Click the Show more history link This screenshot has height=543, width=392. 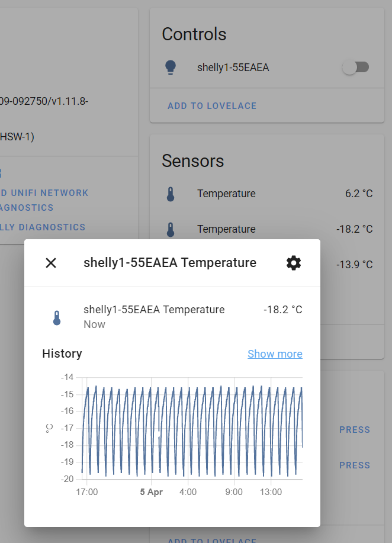pos(275,354)
